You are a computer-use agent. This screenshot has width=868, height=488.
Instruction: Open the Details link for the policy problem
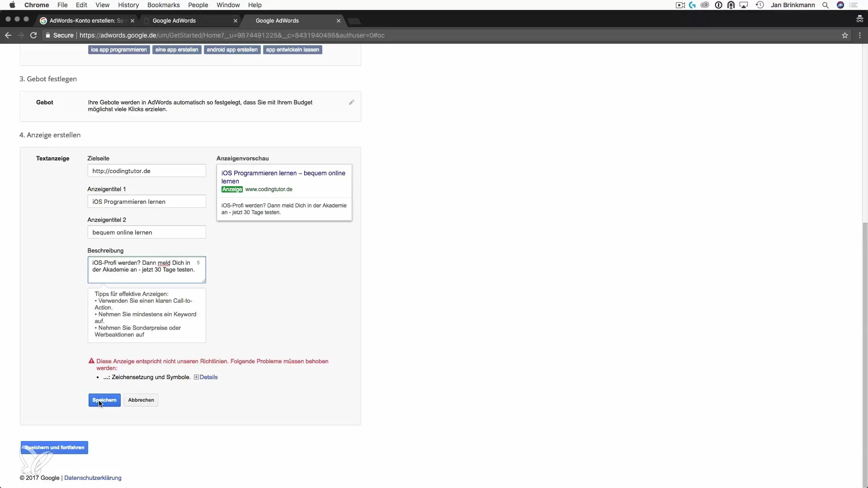[208, 377]
